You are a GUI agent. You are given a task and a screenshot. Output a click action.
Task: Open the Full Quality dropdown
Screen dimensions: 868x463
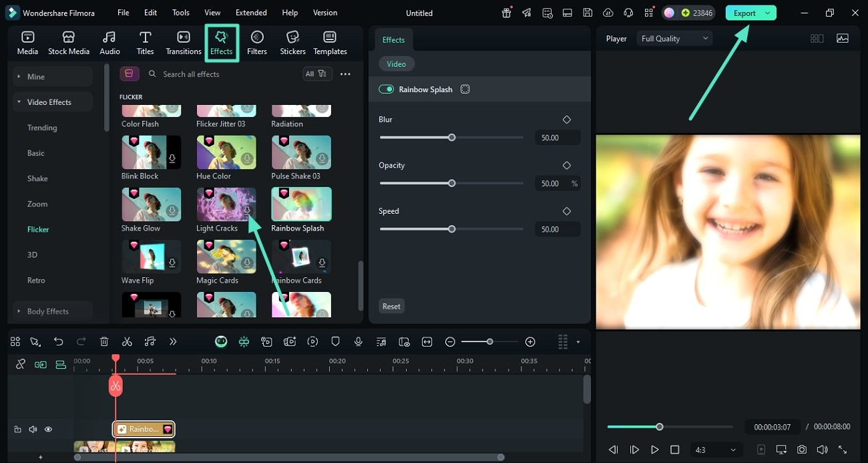[x=674, y=39]
